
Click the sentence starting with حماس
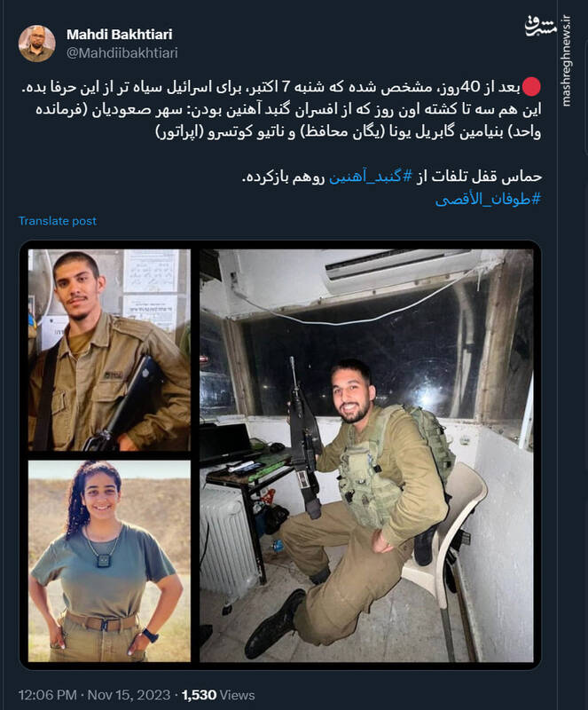392,176
